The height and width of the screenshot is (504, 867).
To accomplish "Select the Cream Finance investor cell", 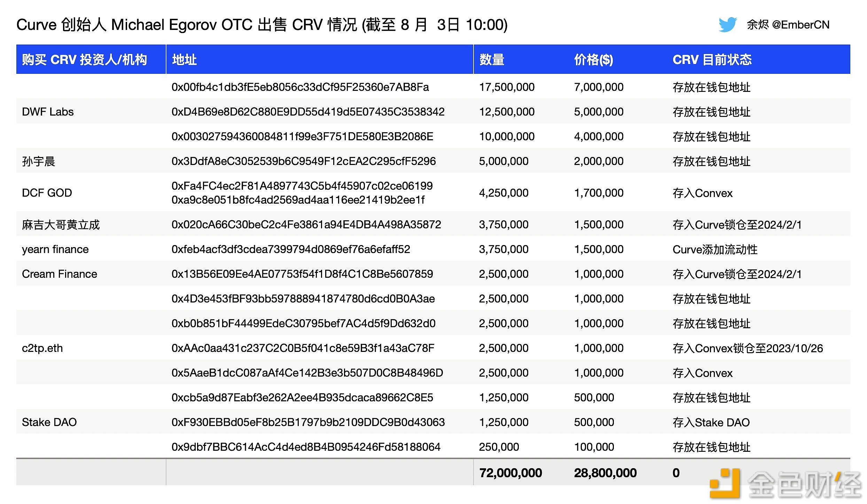I will [60, 274].
